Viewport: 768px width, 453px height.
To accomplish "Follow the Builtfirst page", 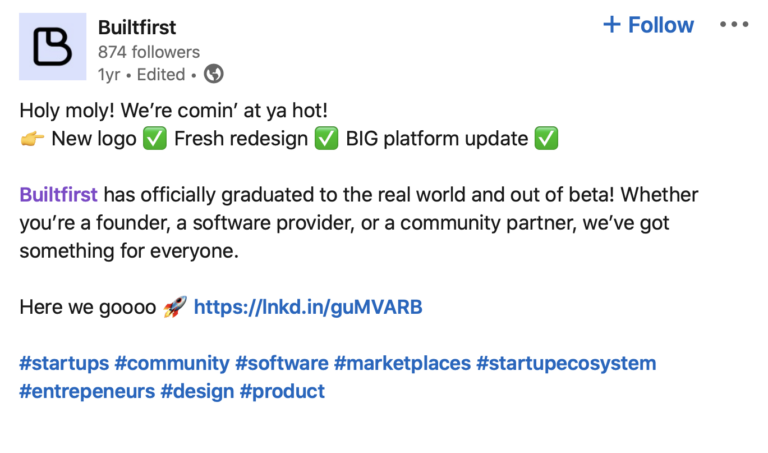I will pos(648,25).
